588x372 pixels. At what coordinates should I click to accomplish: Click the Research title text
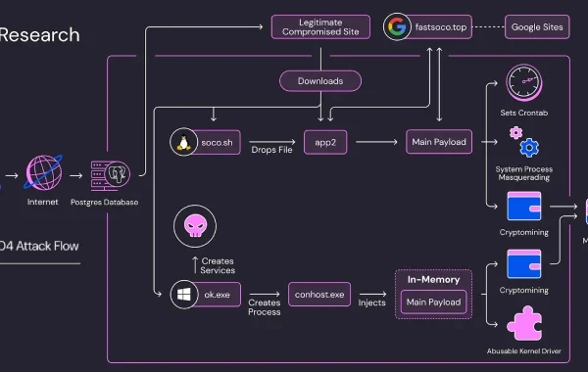coord(39,35)
